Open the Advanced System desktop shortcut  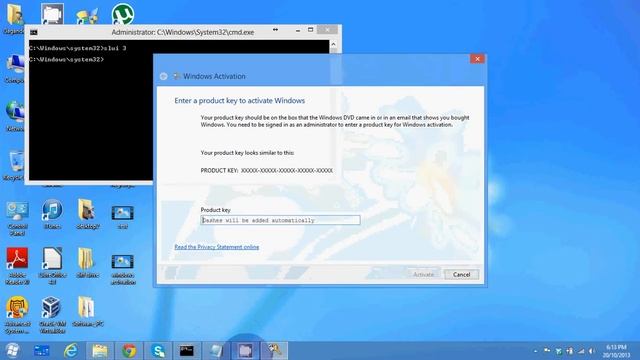point(17,315)
